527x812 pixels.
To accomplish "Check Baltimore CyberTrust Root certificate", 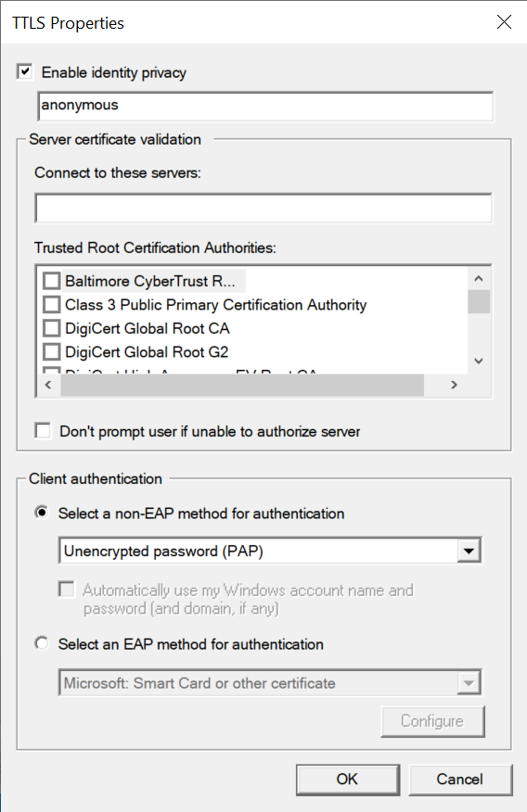I will click(51, 281).
